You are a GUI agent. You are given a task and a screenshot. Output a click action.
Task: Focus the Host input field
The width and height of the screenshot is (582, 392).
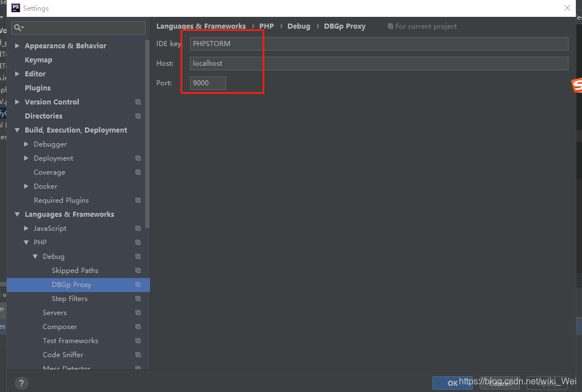click(379, 63)
